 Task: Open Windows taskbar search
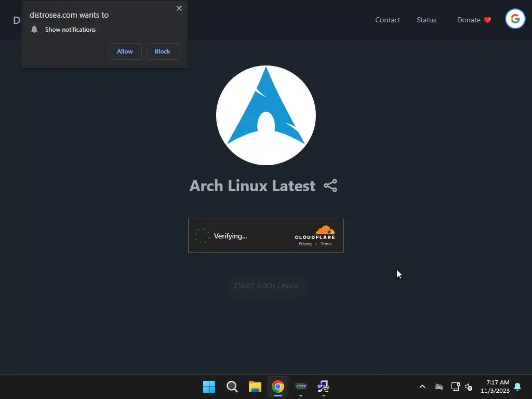coord(232,387)
